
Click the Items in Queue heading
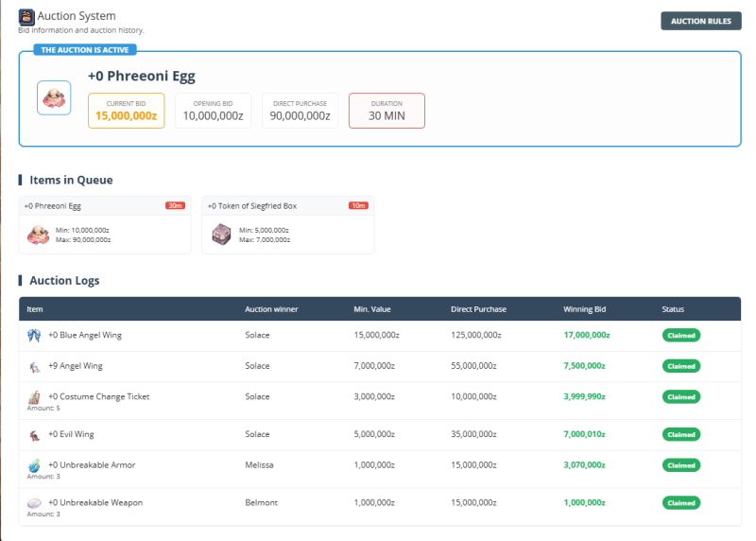click(72, 180)
